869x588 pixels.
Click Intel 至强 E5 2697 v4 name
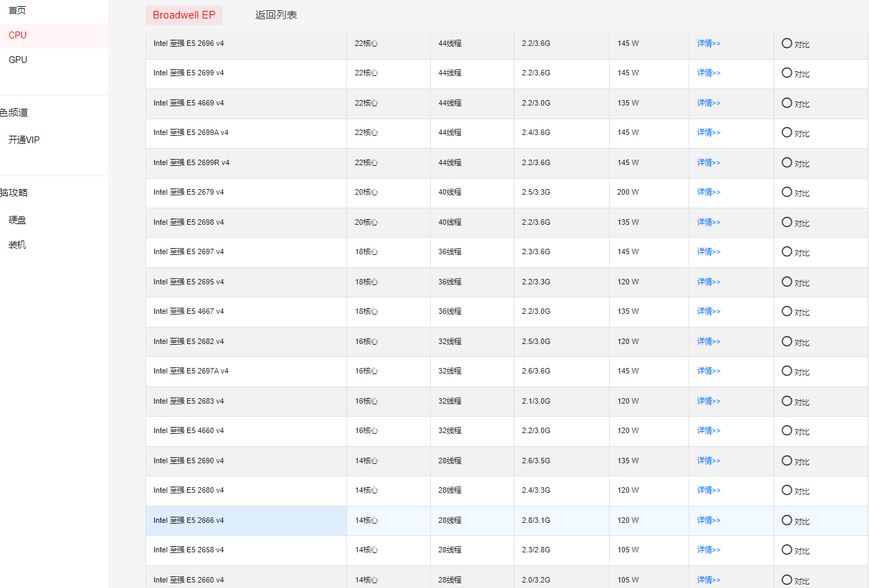tap(189, 252)
